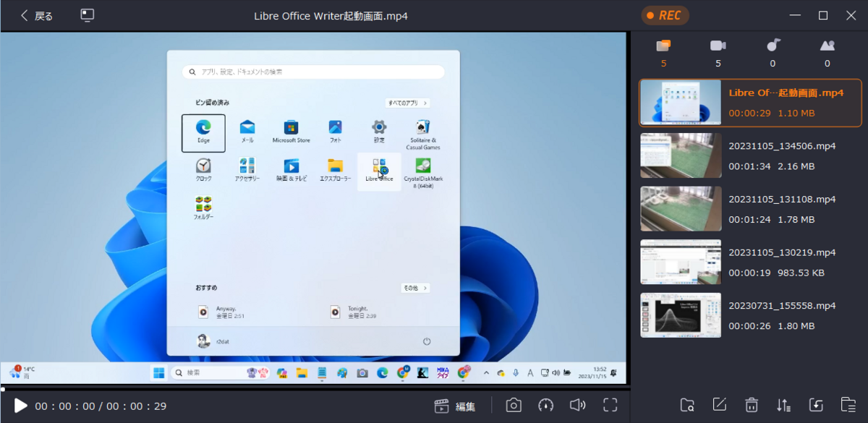Open file location with folder search icon

pos(688,406)
